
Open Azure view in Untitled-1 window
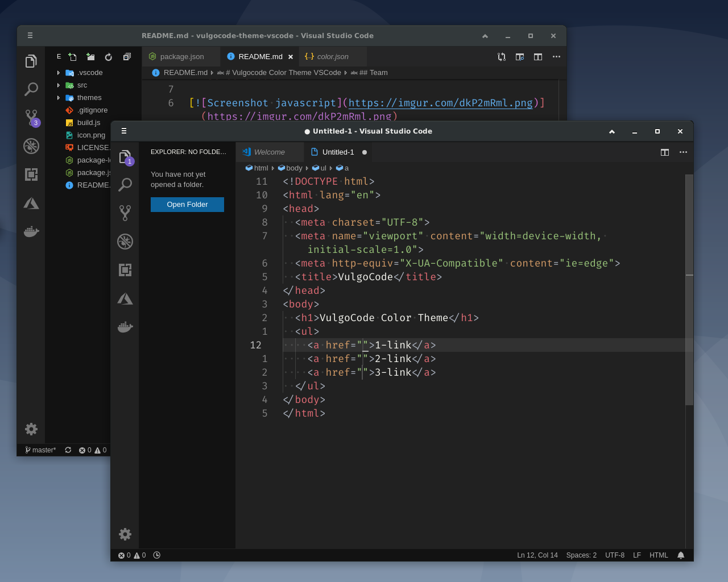(125, 298)
